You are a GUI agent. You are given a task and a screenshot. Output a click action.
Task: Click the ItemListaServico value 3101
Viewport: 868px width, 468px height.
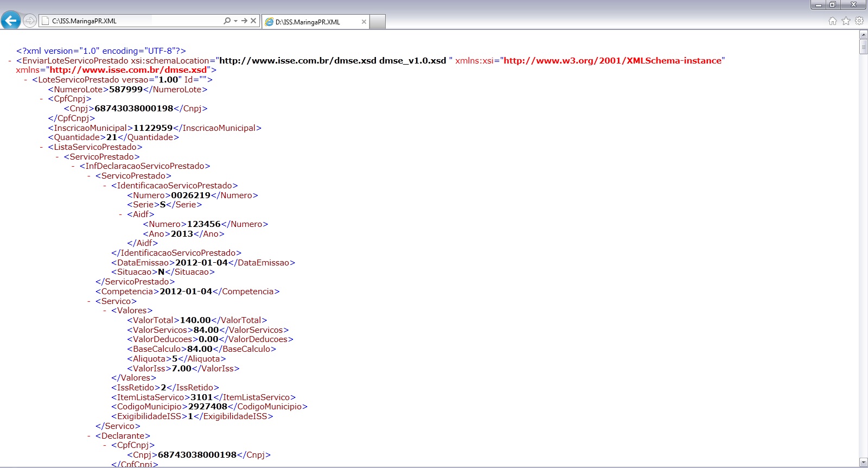tap(202, 397)
